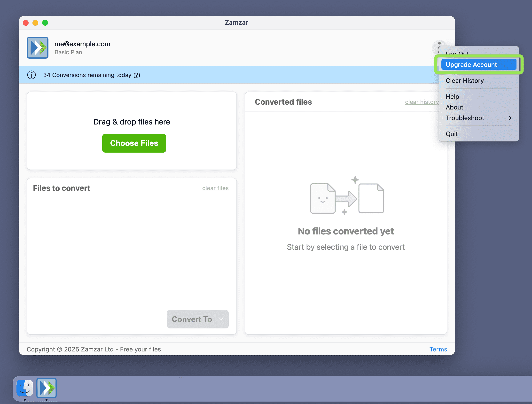Open the Terms link in footer
The height and width of the screenshot is (404, 532).
438,349
